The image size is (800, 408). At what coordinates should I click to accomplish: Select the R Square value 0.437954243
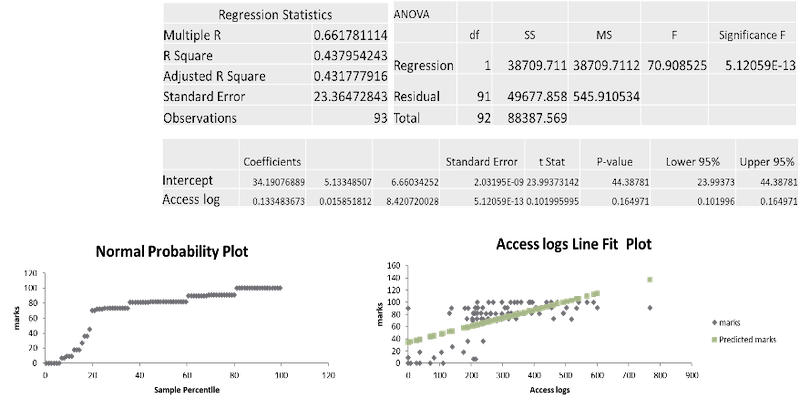tap(348, 56)
